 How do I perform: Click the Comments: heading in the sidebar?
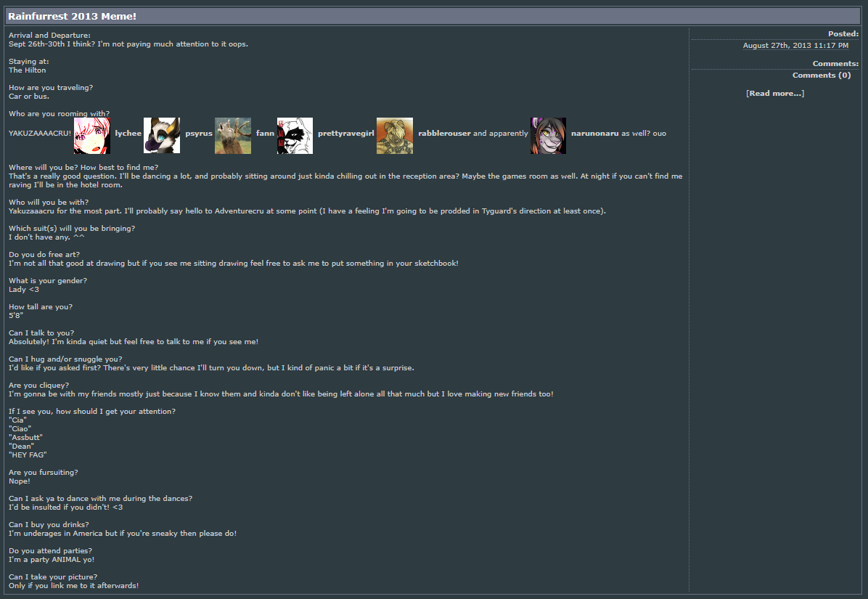pos(835,64)
